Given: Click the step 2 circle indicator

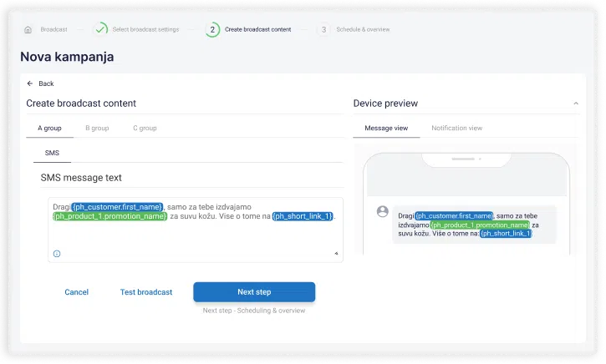Looking at the screenshot, I should (212, 29).
